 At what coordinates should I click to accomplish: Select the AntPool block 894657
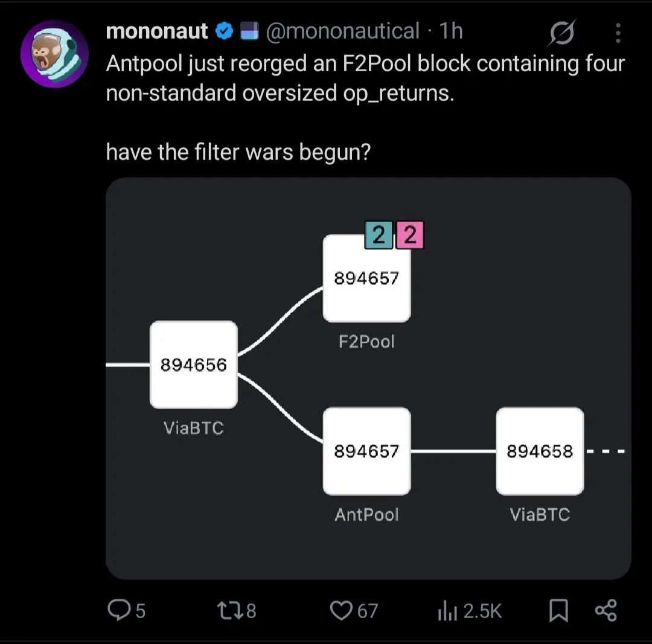pos(366,451)
